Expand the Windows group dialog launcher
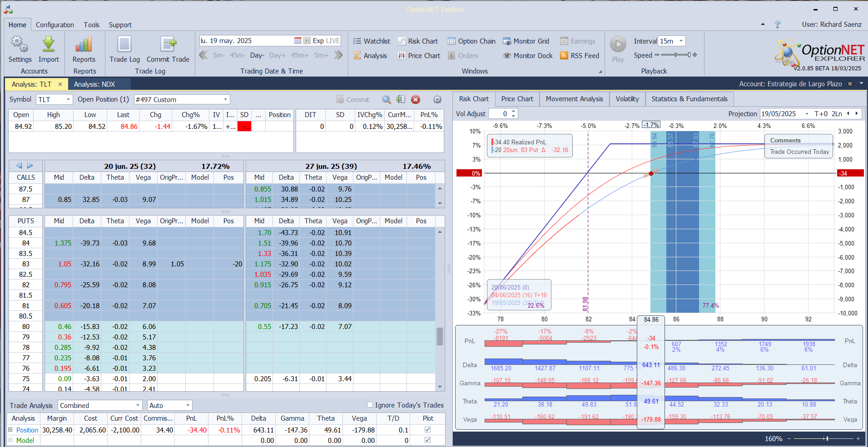Viewport: 868px width, 447px height. coord(600,71)
